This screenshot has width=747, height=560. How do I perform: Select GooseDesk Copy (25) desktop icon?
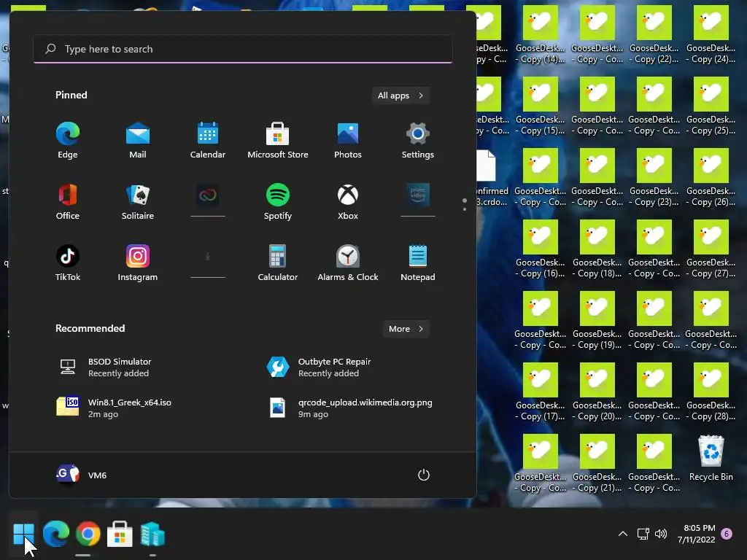(711, 106)
